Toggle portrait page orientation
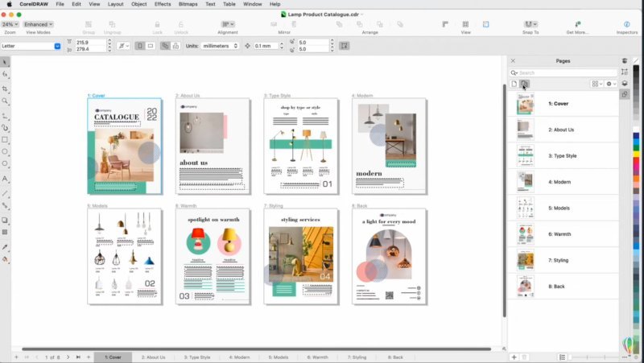 pyautogui.click(x=138, y=46)
